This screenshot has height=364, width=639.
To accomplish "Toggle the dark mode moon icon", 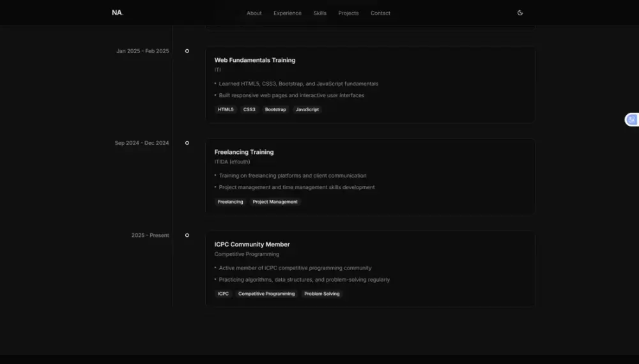I will pyautogui.click(x=520, y=13).
